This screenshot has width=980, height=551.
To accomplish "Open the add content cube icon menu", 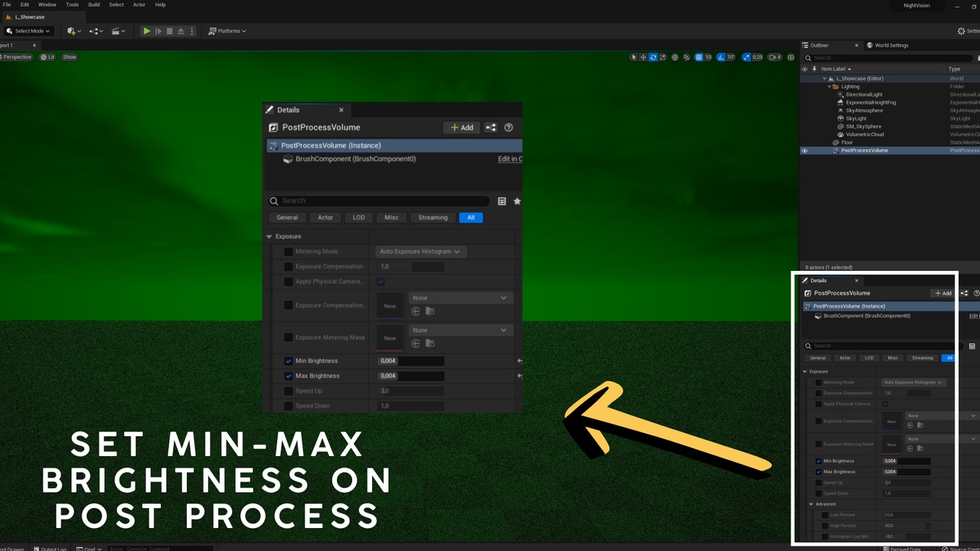I will 73,31.
